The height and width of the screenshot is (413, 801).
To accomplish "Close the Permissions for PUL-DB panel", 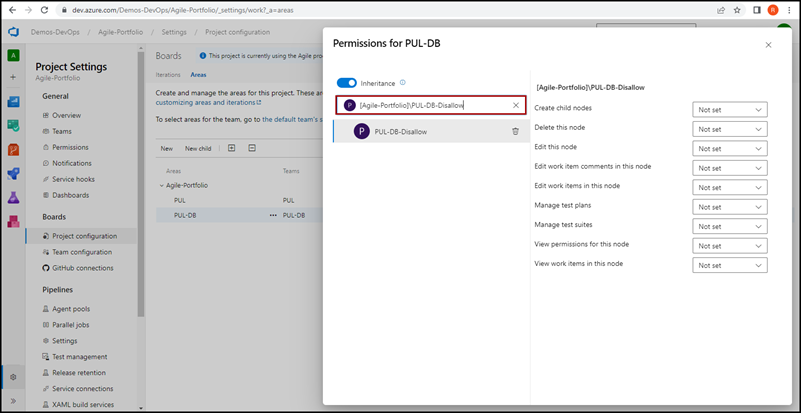I will click(x=768, y=45).
